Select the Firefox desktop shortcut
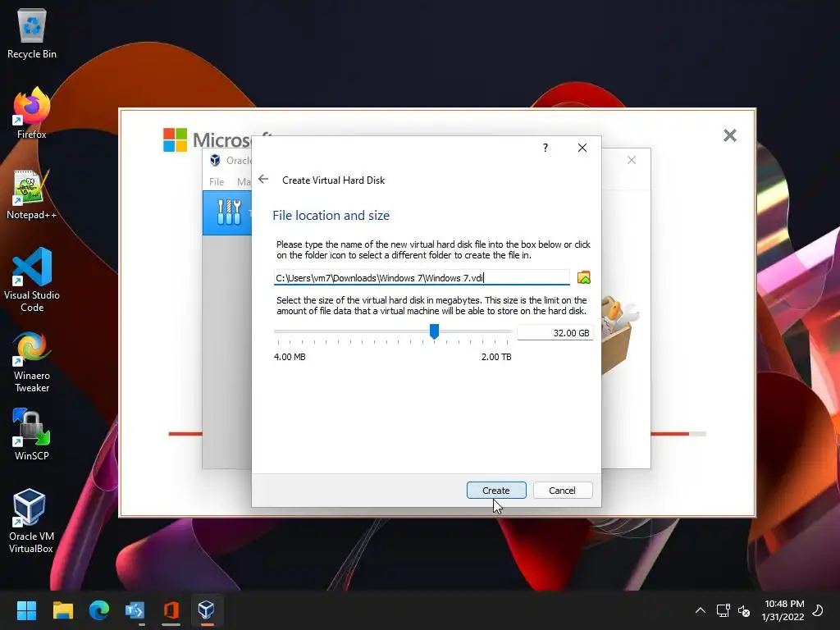Viewport: 840px width, 630px height. pos(32,113)
